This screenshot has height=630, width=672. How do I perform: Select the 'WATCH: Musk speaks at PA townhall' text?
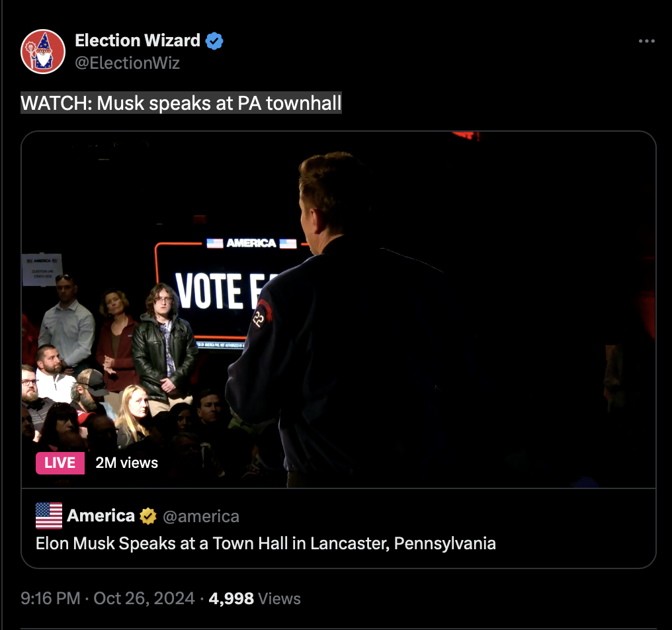[x=181, y=103]
